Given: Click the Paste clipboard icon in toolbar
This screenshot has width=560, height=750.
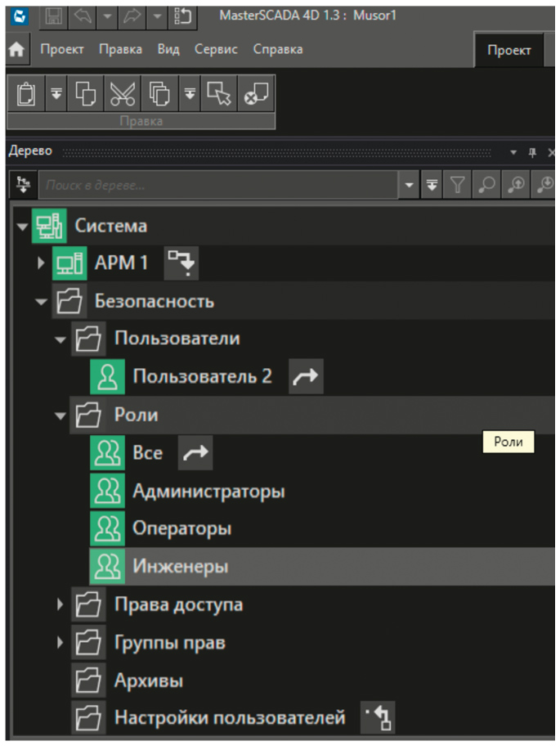Looking at the screenshot, I should 25,94.
